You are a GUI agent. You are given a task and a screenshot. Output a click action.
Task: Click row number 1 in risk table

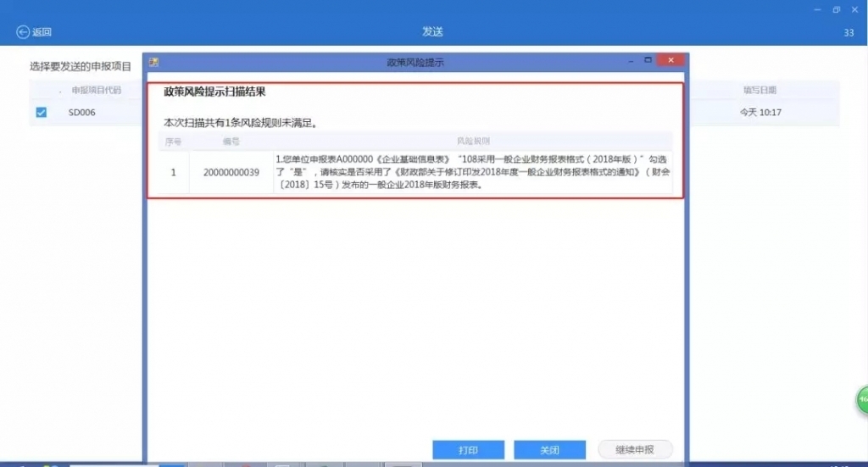[173, 173]
